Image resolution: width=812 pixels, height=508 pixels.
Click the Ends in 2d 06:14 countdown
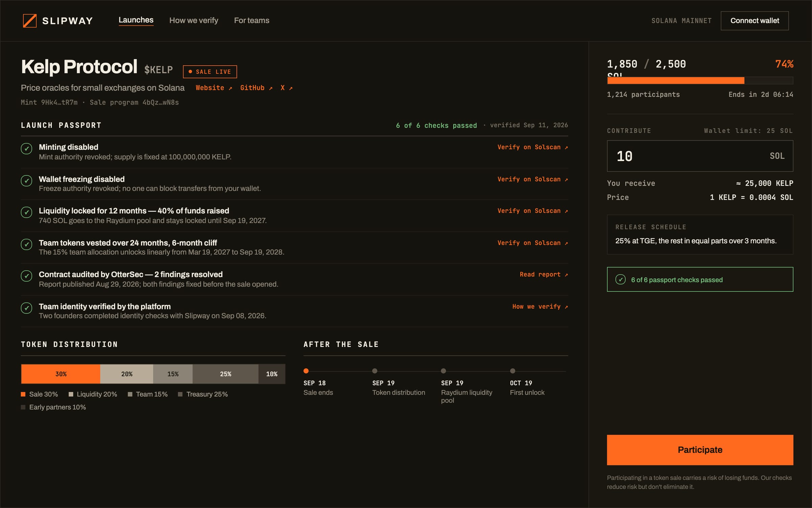click(x=761, y=95)
